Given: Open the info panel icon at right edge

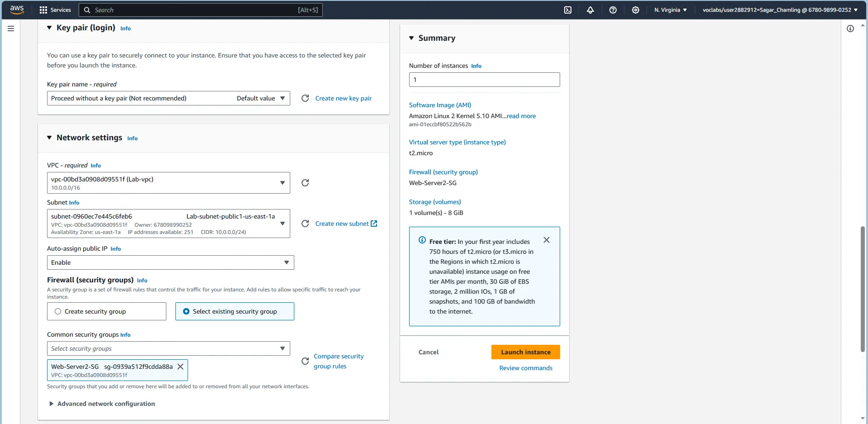Looking at the screenshot, I should (x=850, y=29).
